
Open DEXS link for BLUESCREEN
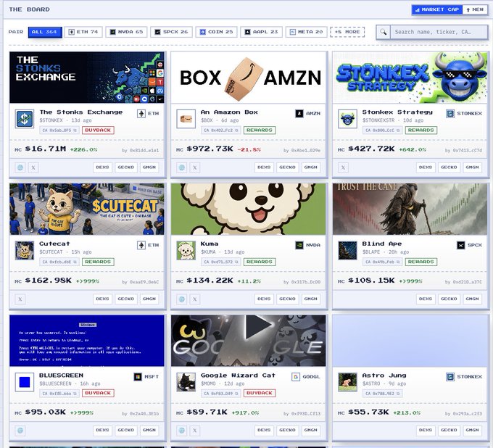[102, 430]
